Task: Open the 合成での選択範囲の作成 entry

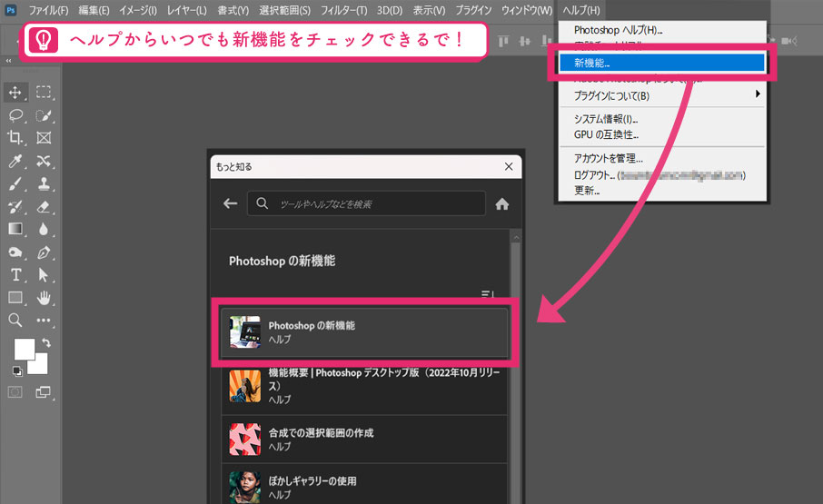Action: (365, 439)
